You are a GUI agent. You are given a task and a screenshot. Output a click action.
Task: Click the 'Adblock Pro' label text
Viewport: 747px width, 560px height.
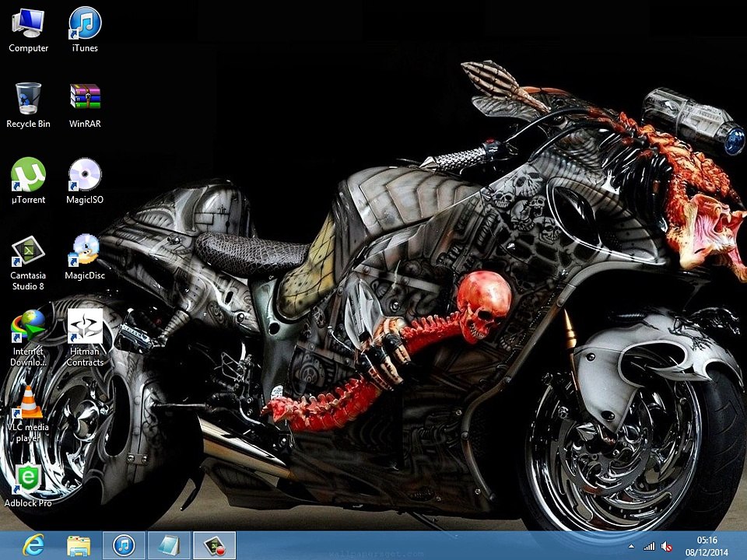pyautogui.click(x=28, y=503)
